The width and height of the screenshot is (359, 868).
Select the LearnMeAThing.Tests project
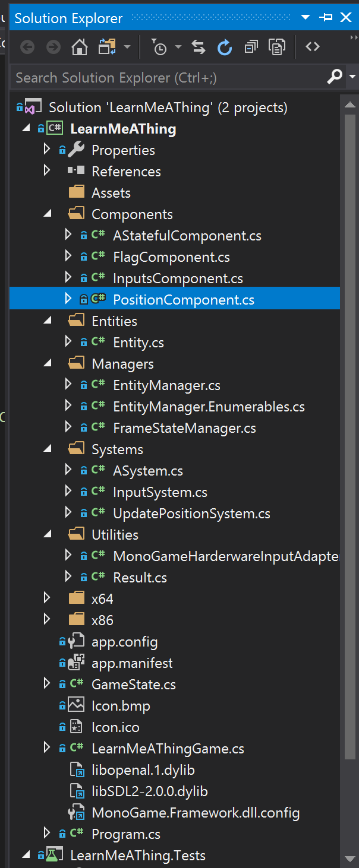[x=138, y=856]
